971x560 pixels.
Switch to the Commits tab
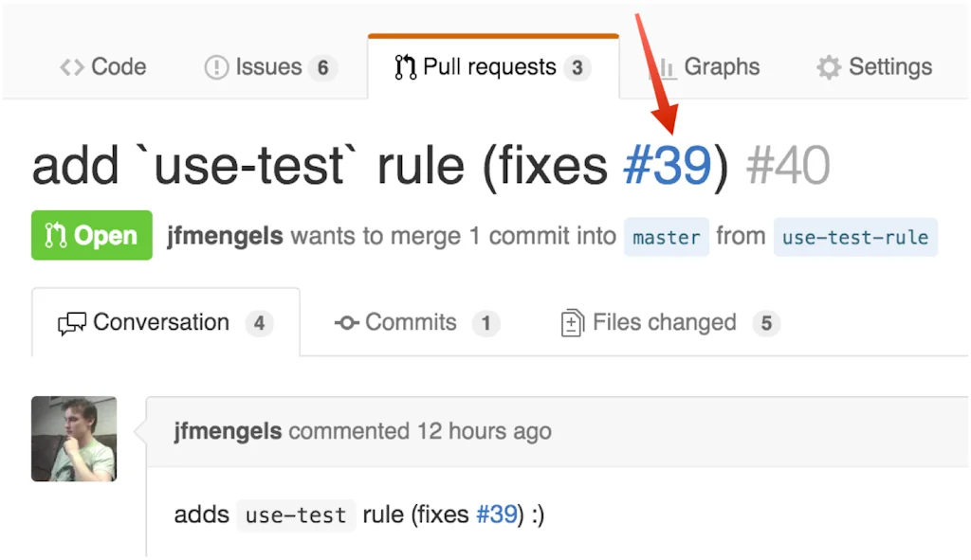point(411,322)
